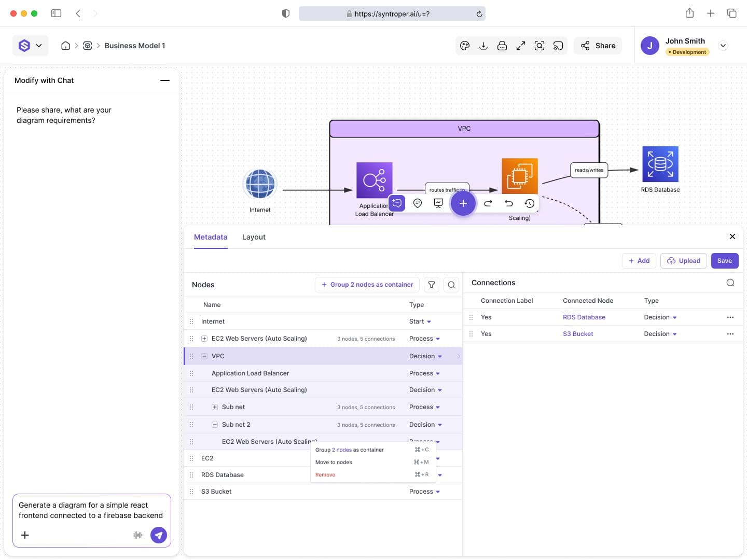Image resolution: width=747 pixels, height=560 pixels.
Task: Click the chat message input field
Action: [91, 510]
